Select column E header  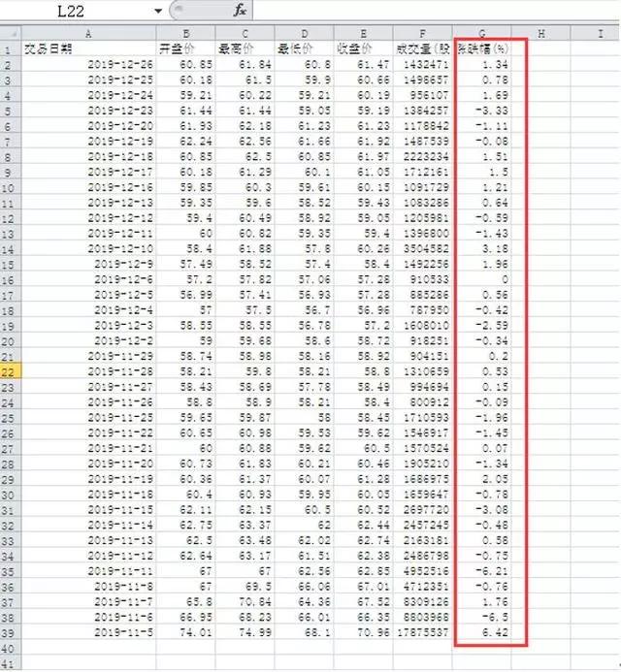pos(363,33)
